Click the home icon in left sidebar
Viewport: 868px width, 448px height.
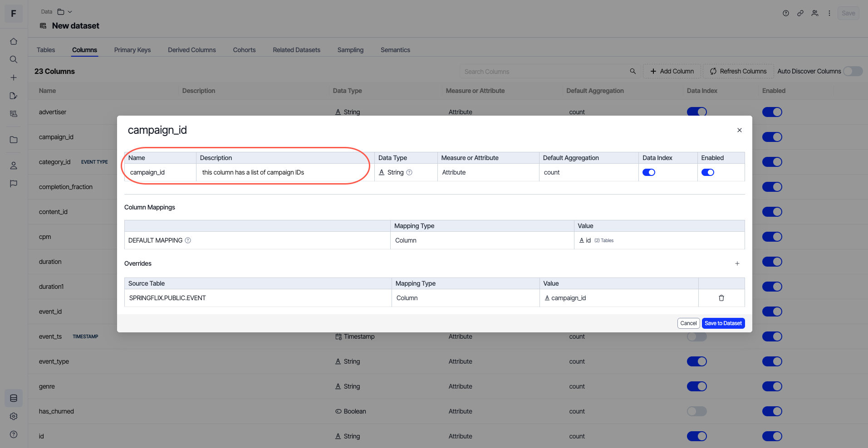14,41
